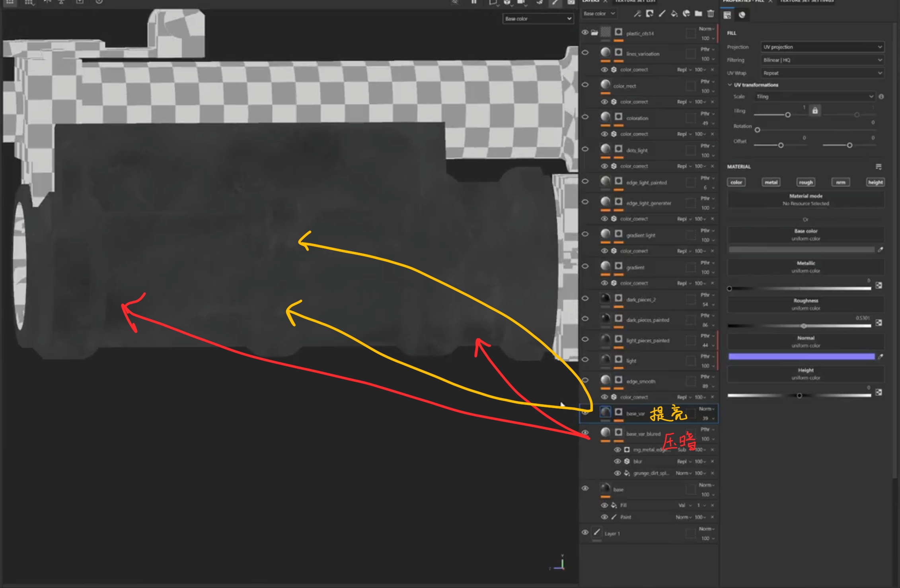The height and width of the screenshot is (588, 900).
Task: Click the metallic texture picker icon
Action: (879, 285)
